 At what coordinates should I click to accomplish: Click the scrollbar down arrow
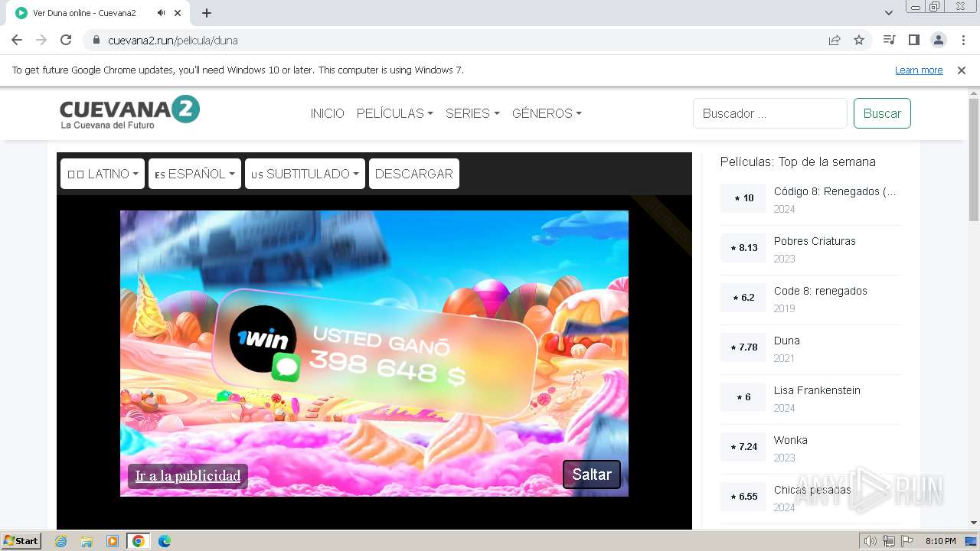(974, 523)
